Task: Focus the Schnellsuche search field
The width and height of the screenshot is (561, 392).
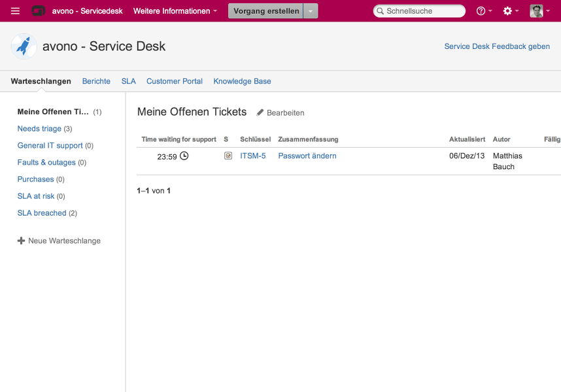Action: (422, 11)
